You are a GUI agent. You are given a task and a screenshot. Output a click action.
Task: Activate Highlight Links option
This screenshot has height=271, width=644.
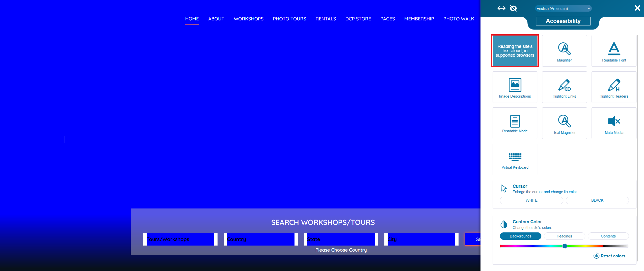pyautogui.click(x=564, y=87)
